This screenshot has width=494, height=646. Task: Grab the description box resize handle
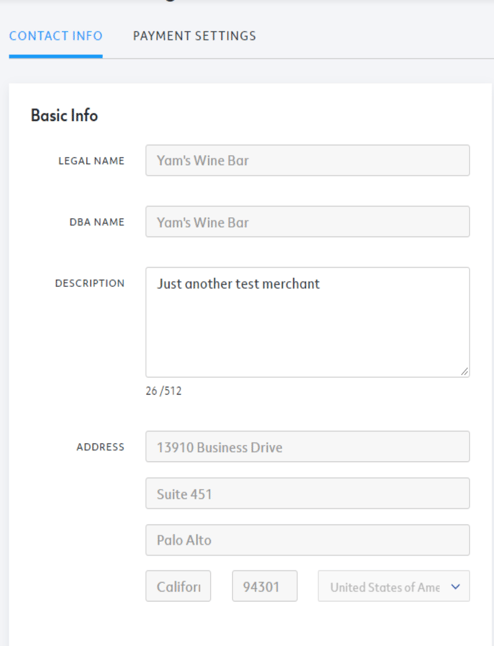tap(464, 372)
